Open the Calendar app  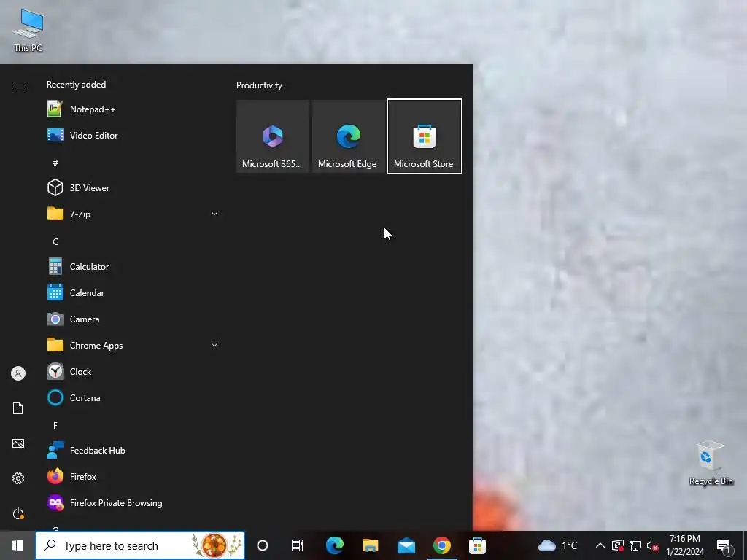133,293
